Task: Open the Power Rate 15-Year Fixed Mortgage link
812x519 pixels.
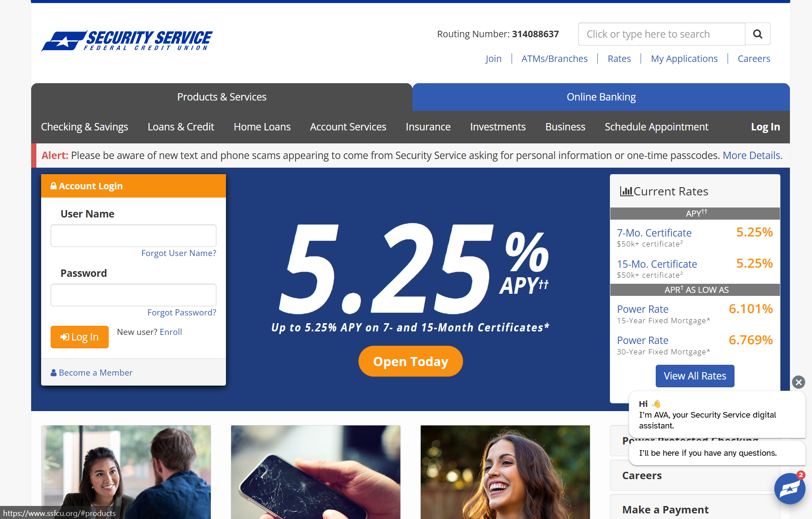Action: (643, 309)
